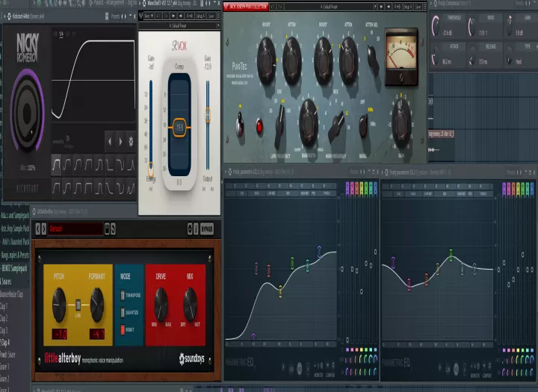Click the green band node in left Parametric EQ

(x=292, y=263)
